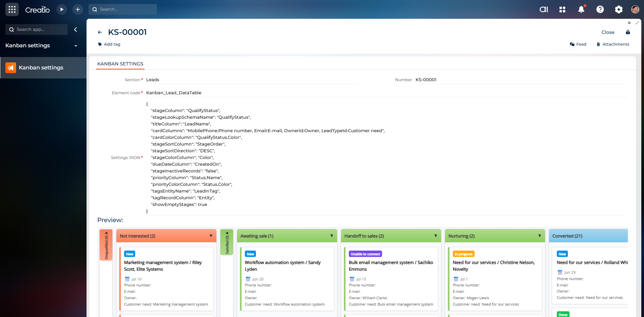Screen dimensions: 644x317
Task: Collapse the left sidebar panel
Action: click(76, 30)
